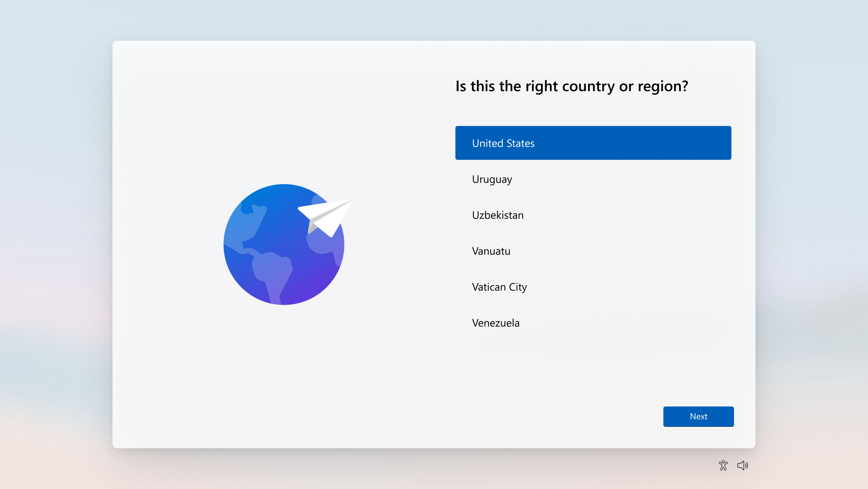
Task: Select Venezuela from country list
Action: 495,323
